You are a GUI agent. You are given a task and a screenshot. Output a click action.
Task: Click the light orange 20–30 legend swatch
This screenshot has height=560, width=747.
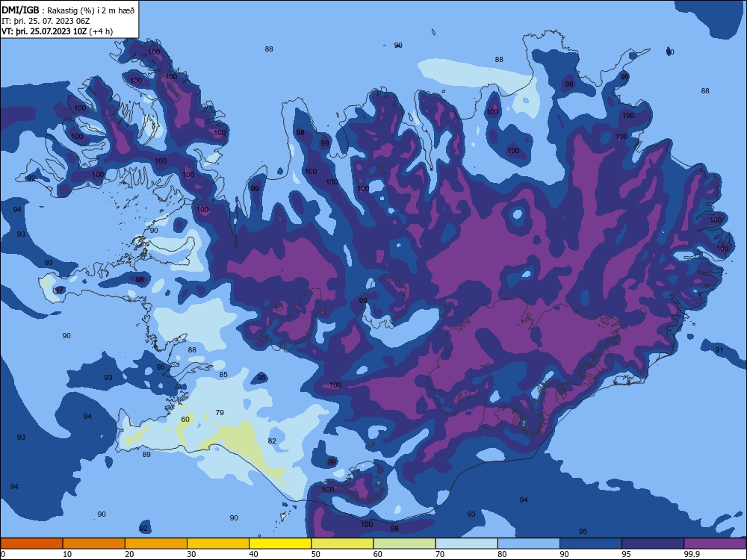coord(156,544)
